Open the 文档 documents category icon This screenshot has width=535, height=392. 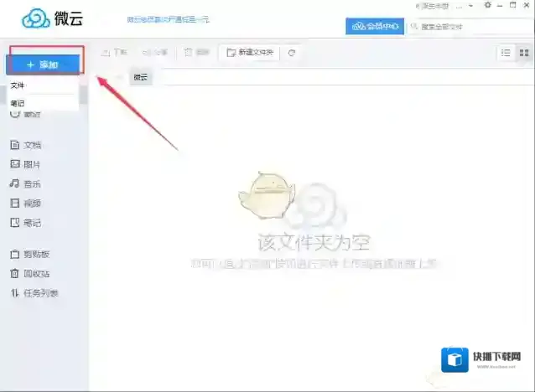14,145
